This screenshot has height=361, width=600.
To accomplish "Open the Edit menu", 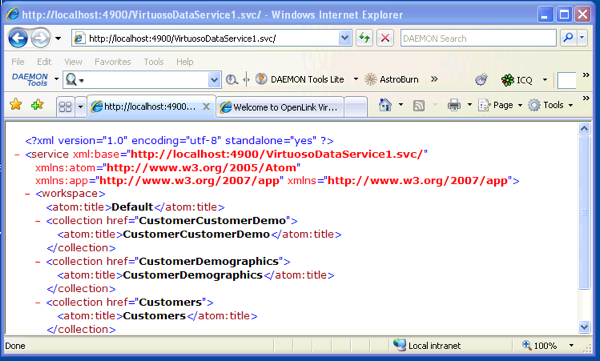I will 44,62.
